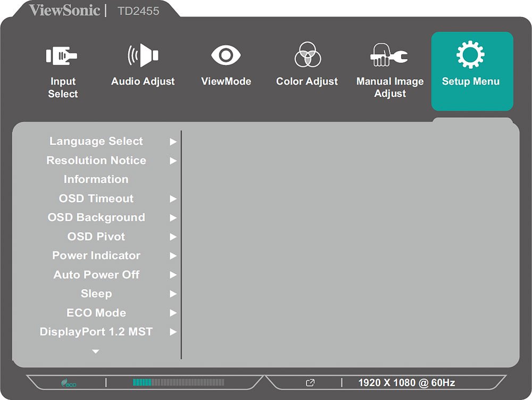
Task: Choose the OSD Background menu item
Action: [x=96, y=217]
